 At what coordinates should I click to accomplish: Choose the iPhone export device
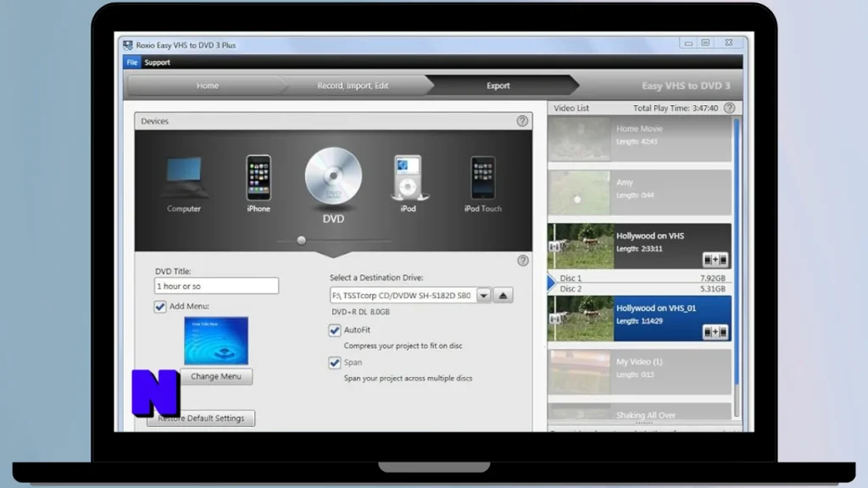(x=259, y=178)
